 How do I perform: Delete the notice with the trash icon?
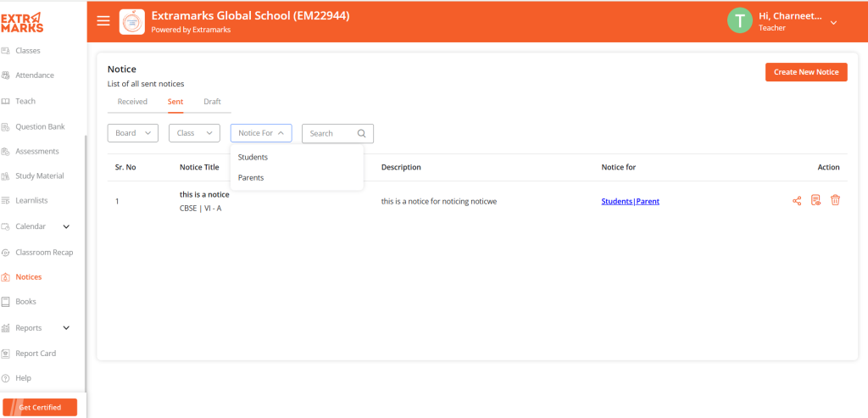pos(835,200)
